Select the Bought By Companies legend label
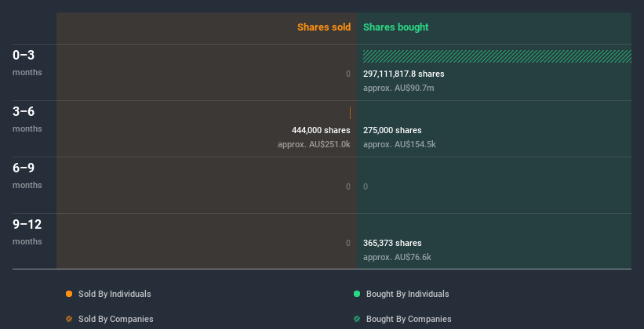The height and width of the screenshot is (329, 644). [409, 319]
